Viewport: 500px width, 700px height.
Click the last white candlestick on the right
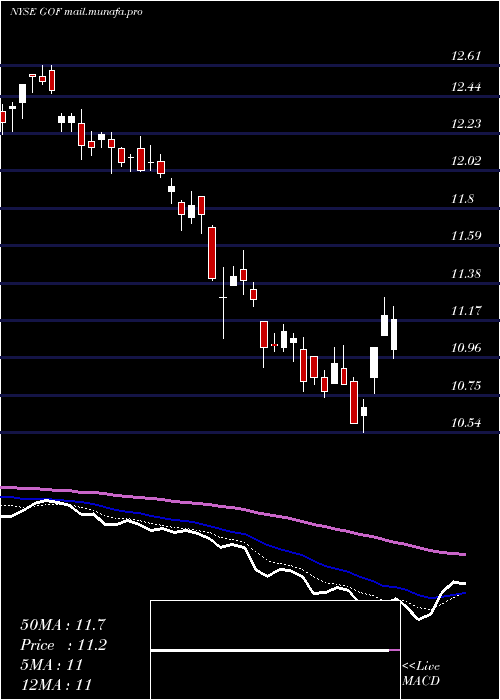394,334
